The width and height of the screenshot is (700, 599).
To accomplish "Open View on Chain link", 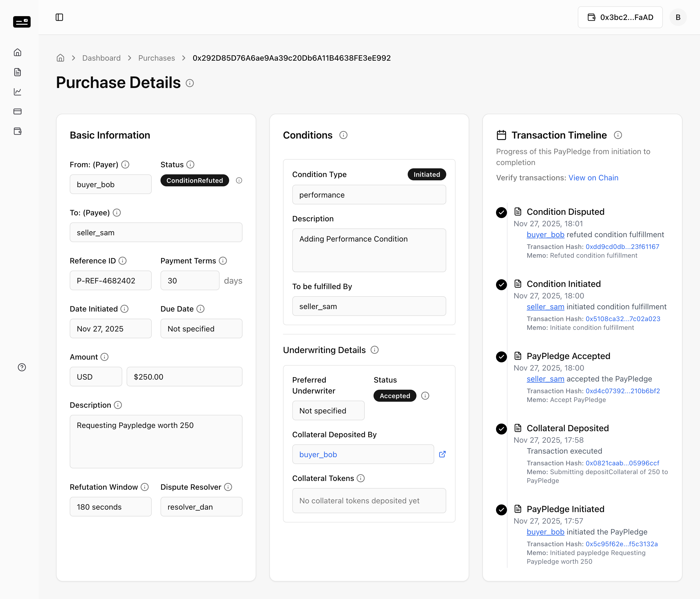I will click(593, 178).
